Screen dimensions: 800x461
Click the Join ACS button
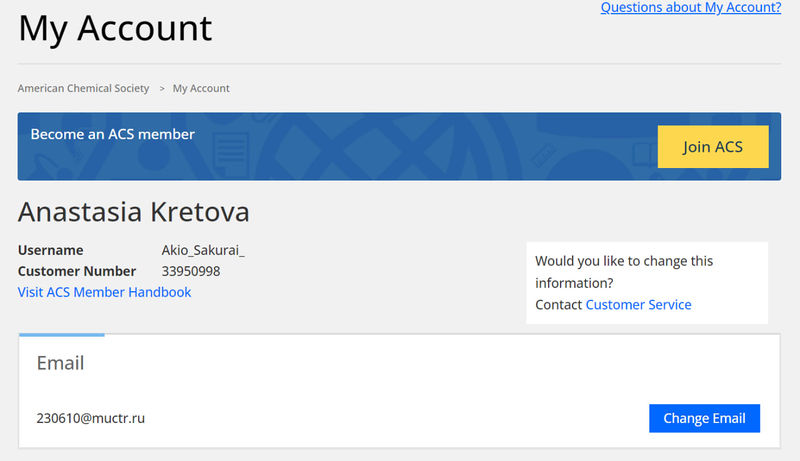(x=713, y=147)
